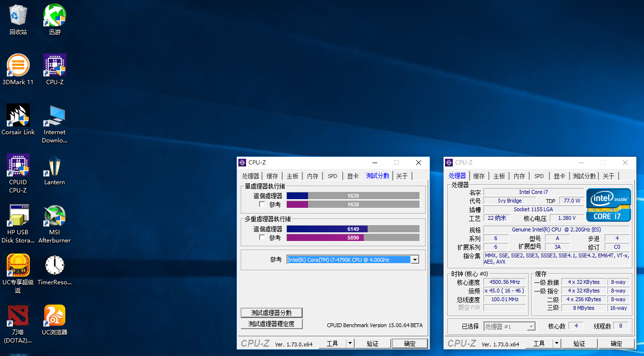Click the multi-thread reference bar showing 5890
The height and width of the screenshot is (356, 644).
point(353,238)
